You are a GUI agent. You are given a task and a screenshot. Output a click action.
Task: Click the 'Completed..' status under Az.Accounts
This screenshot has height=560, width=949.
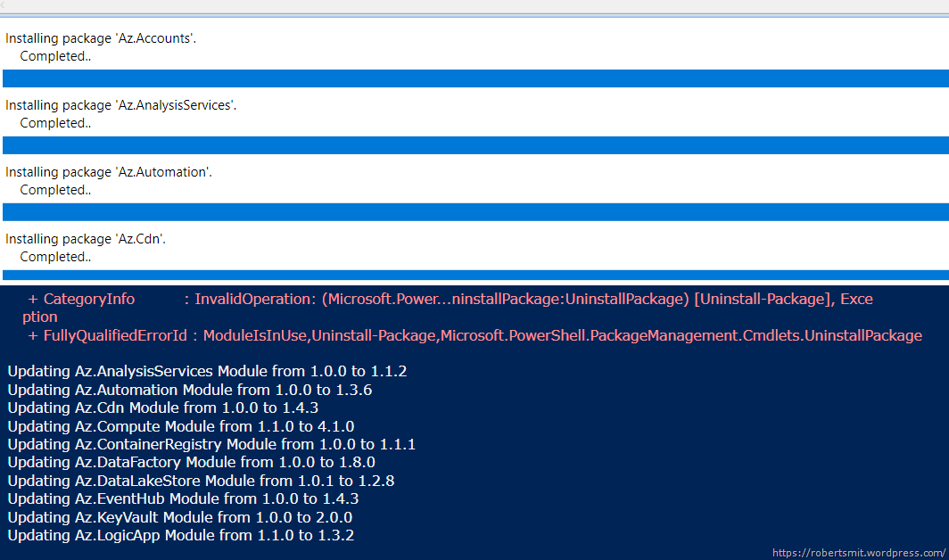(x=55, y=55)
